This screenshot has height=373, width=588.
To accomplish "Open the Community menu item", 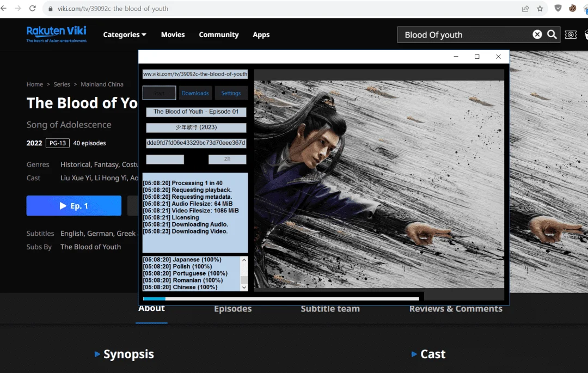I will pos(219,34).
